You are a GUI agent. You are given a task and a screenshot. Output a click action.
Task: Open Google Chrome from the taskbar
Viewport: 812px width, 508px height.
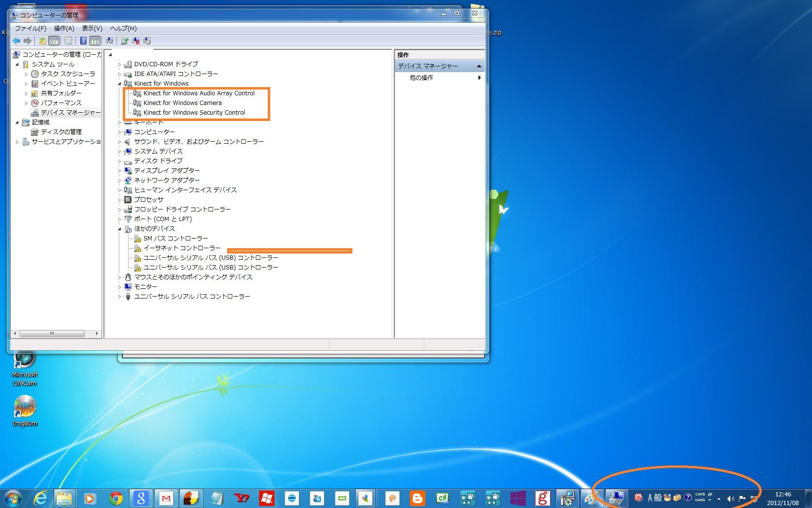[x=116, y=498]
